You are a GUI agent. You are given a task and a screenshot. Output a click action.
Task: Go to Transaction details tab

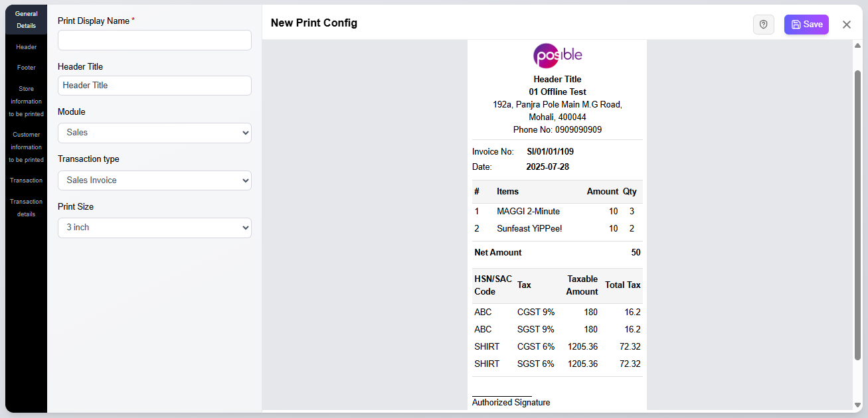(x=26, y=208)
